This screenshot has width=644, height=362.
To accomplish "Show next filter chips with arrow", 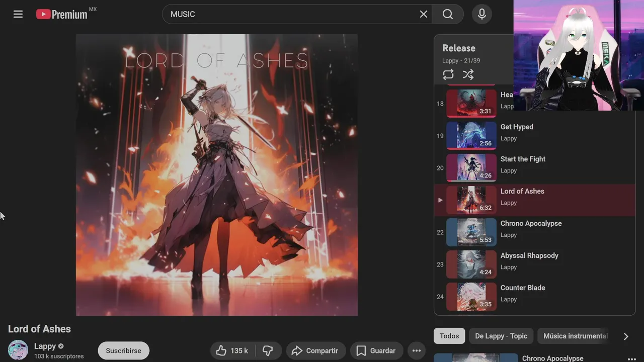I will [626, 336].
